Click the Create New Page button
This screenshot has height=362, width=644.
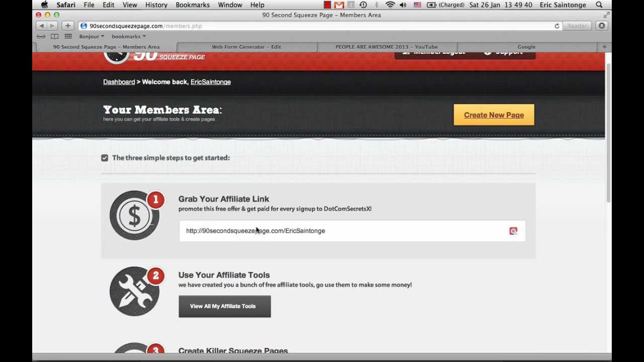(x=494, y=115)
